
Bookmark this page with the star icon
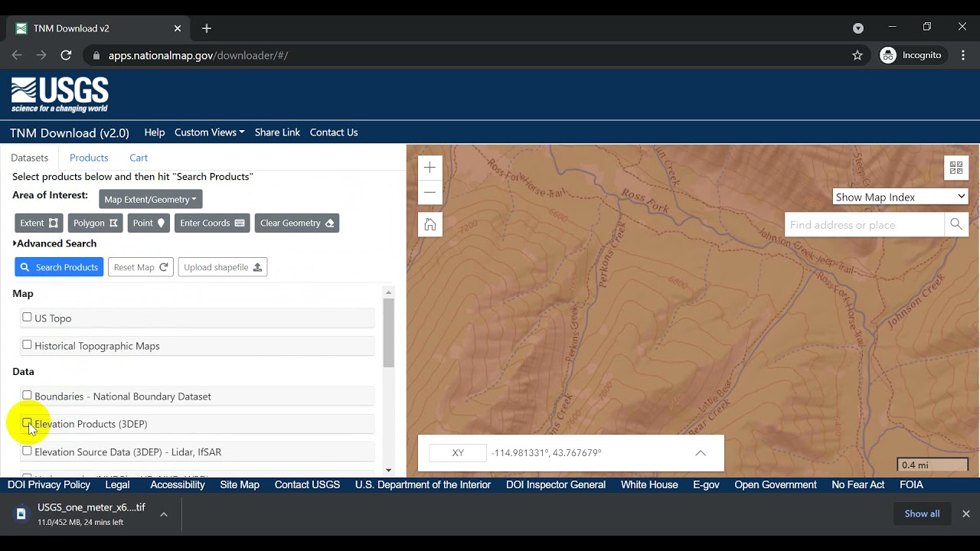tap(857, 55)
